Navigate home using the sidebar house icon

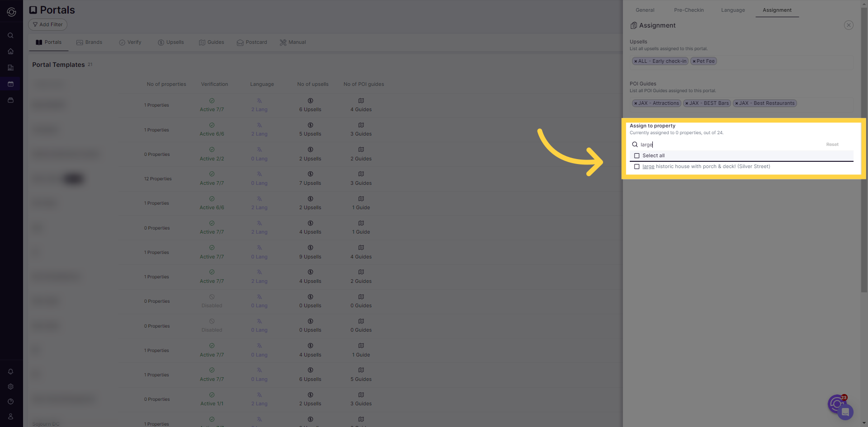click(11, 52)
